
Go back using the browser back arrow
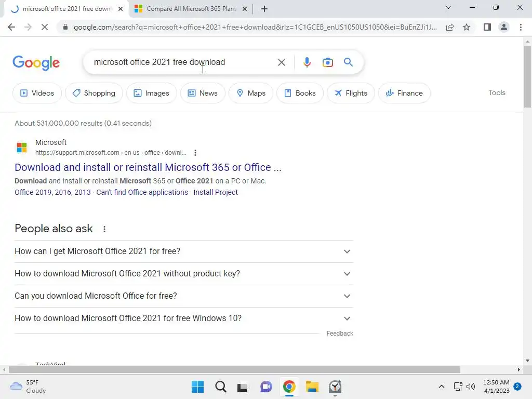11,27
